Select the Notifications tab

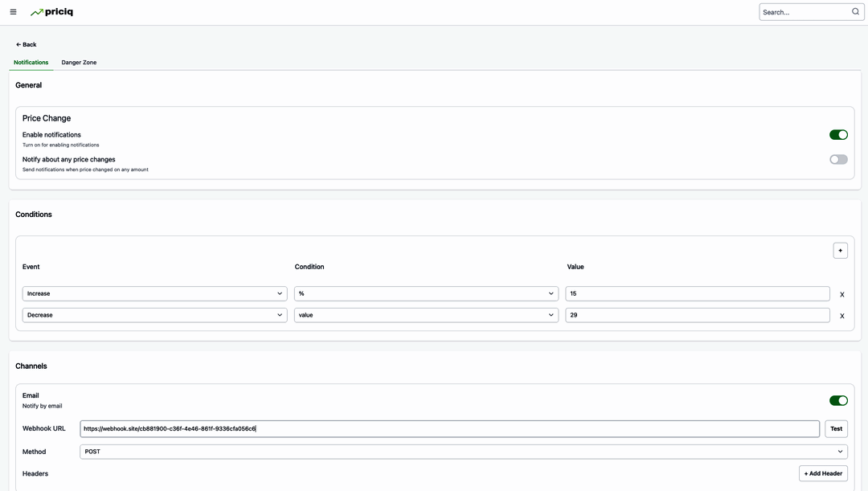(31, 63)
